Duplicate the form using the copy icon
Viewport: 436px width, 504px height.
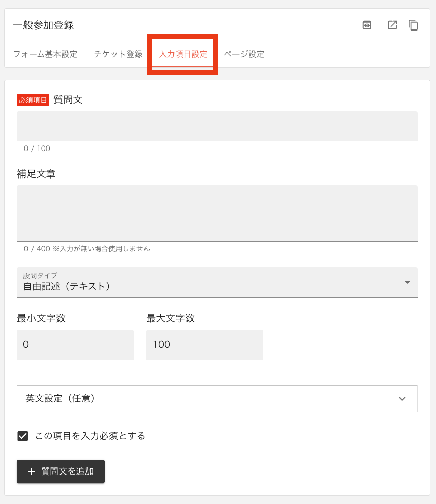coord(413,25)
